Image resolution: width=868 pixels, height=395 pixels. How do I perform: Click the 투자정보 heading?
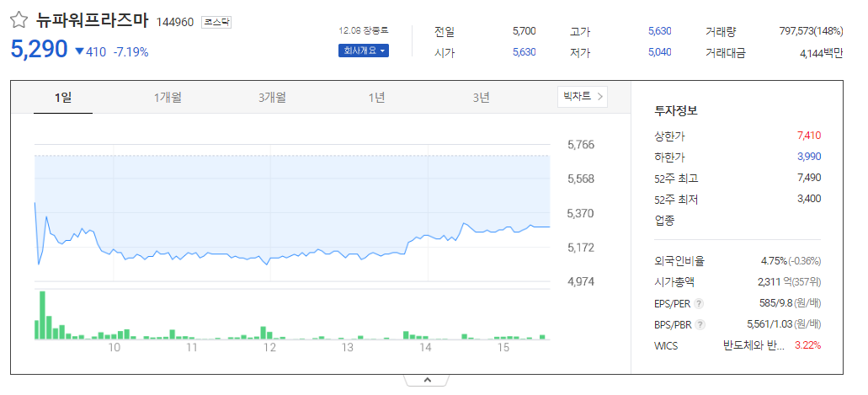(x=676, y=110)
